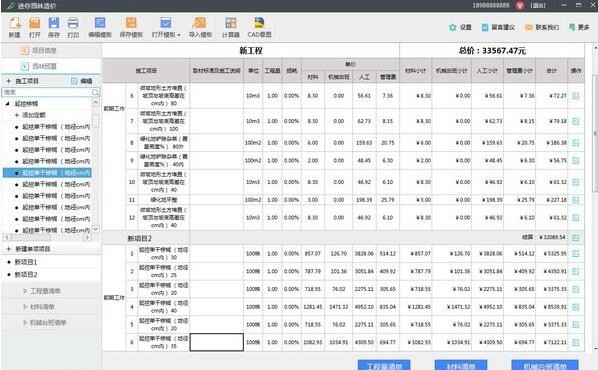The width and height of the screenshot is (598, 370).
Task: Click the tree horizontal scroll-left arrow
Action: click(6, 237)
